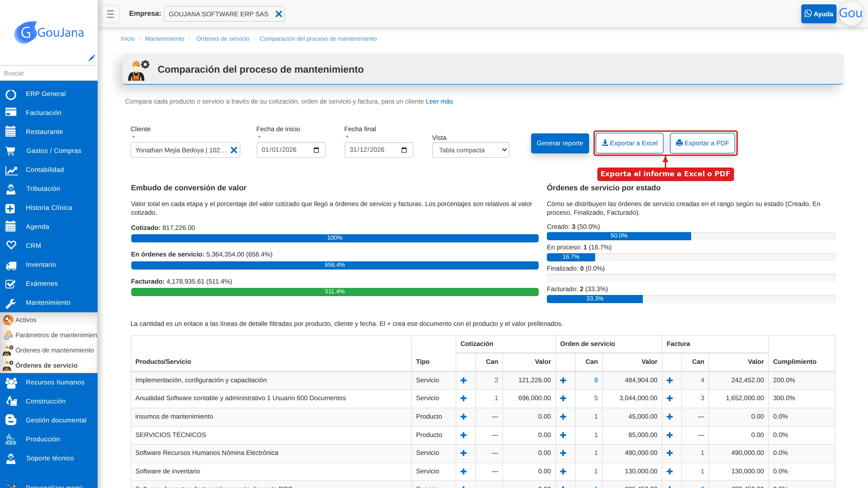Image resolution: width=868 pixels, height=488 pixels.
Task: Click the Cotizado 100% progress bar
Action: 335,238
